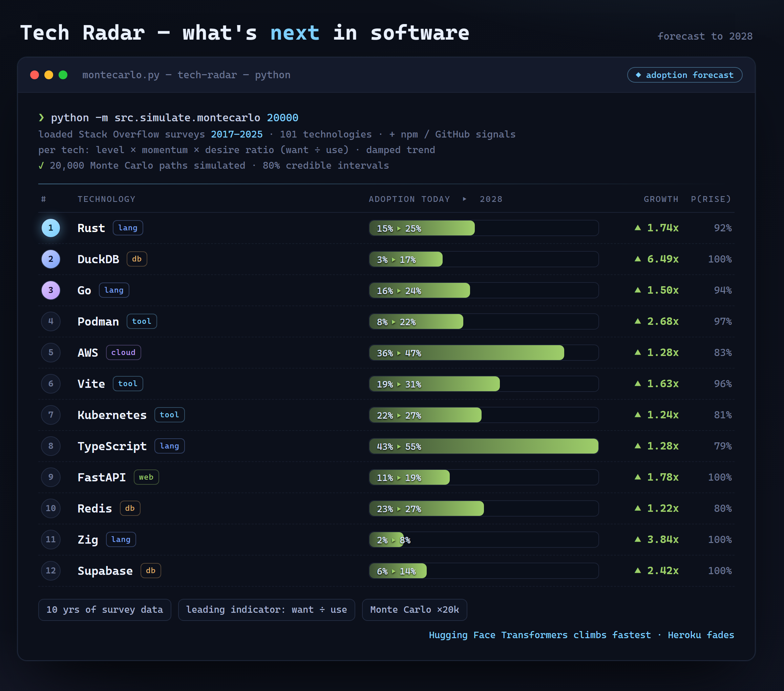Click the Rust adoption bar 15% to 25%
Viewport: 784px width, 691px height.
point(484,228)
